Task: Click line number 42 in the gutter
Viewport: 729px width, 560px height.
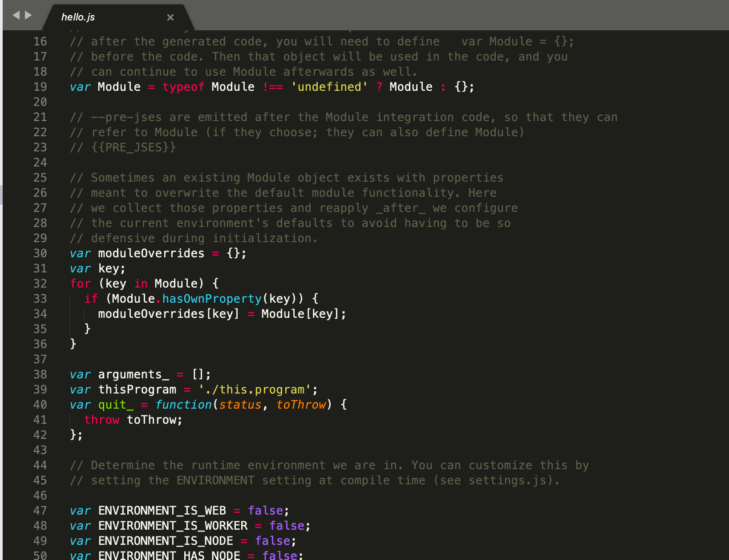Action: click(x=40, y=435)
